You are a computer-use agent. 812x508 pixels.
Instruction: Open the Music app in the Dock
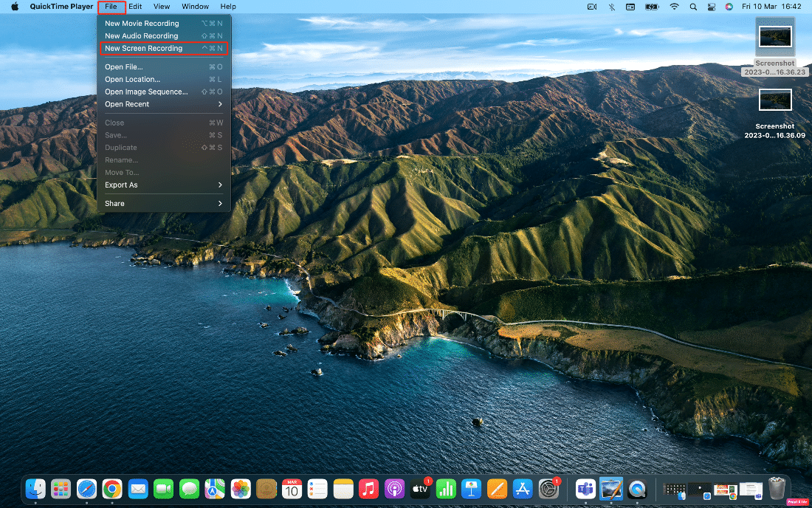click(368, 489)
